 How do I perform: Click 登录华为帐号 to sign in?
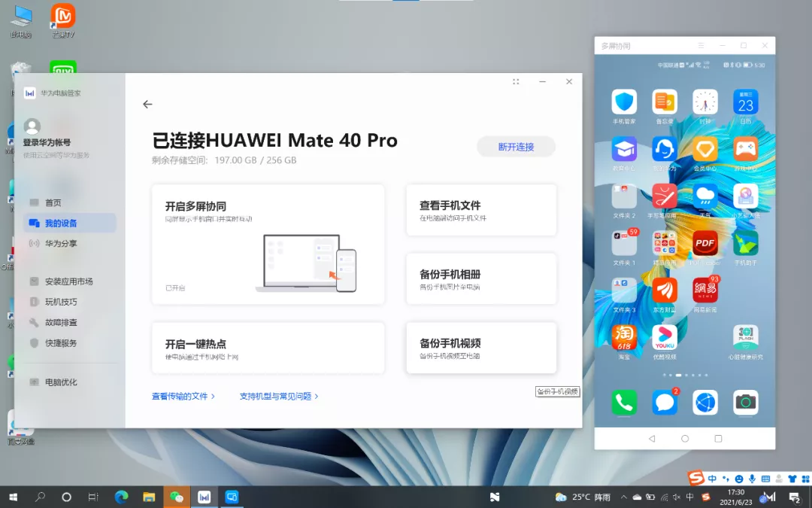(x=47, y=142)
